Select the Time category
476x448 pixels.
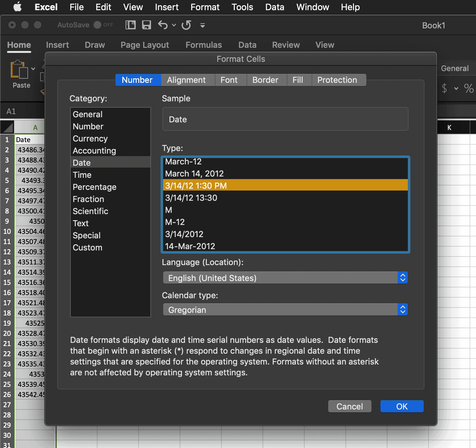pyautogui.click(x=82, y=175)
